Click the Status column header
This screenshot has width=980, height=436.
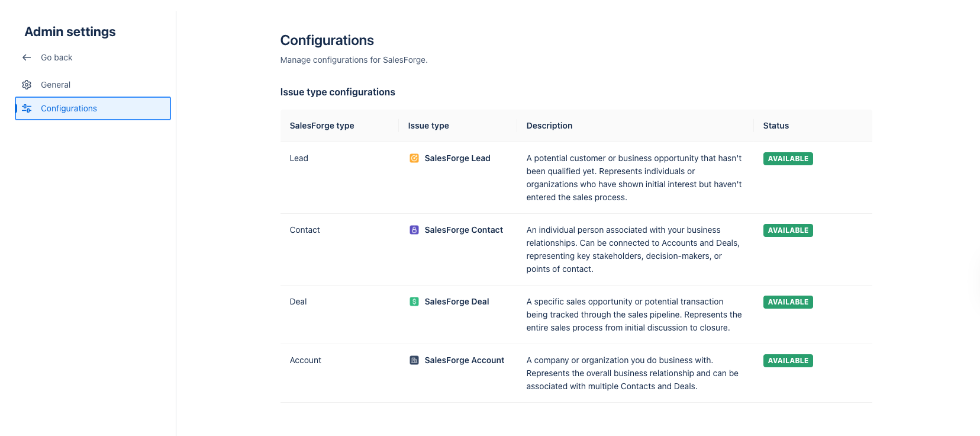tap(776, 126)
